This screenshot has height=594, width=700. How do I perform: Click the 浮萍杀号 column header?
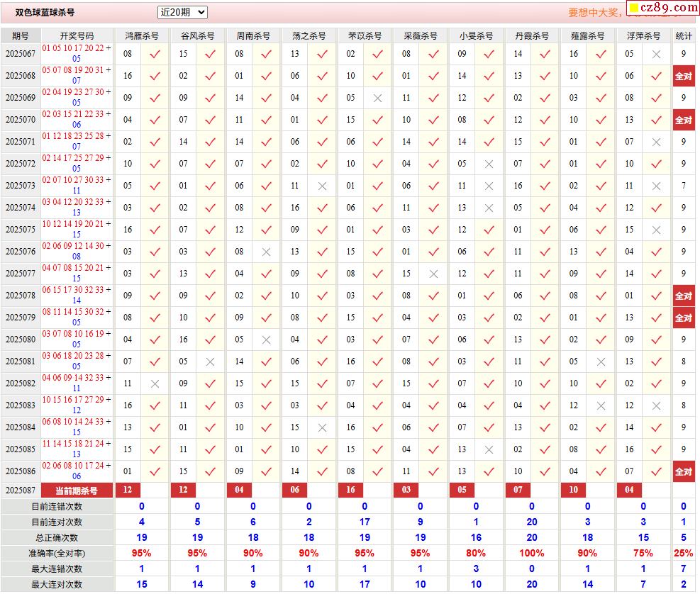(644, 35)
